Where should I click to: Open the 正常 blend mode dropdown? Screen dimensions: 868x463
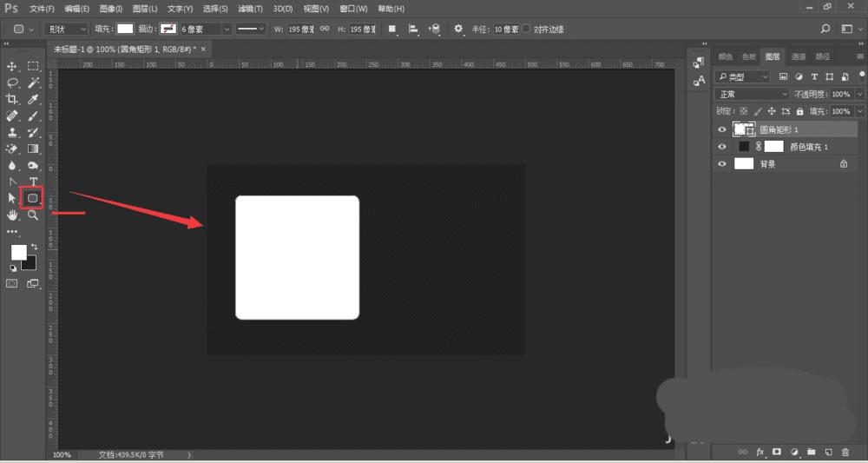tap(751, 94)
